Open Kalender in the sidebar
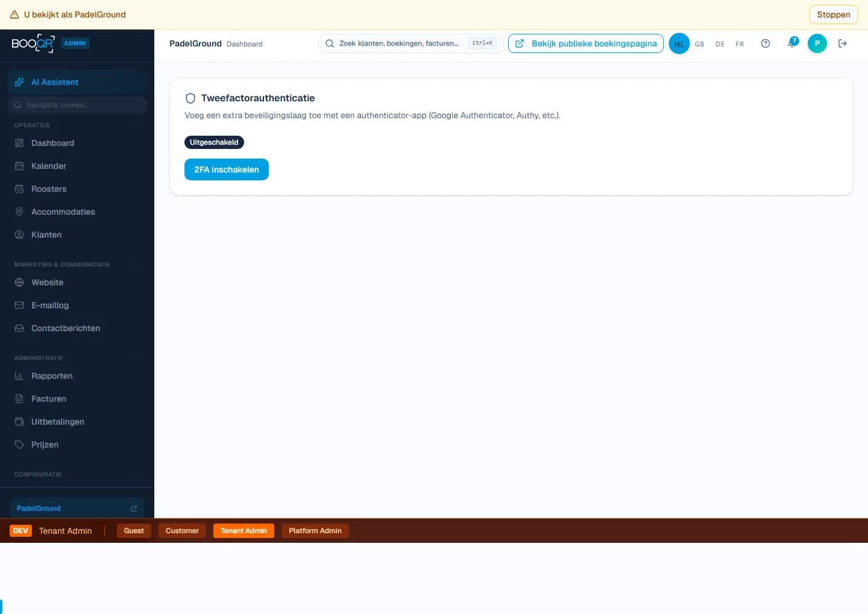This screenshot has width=868, height=614. point(49,166)
